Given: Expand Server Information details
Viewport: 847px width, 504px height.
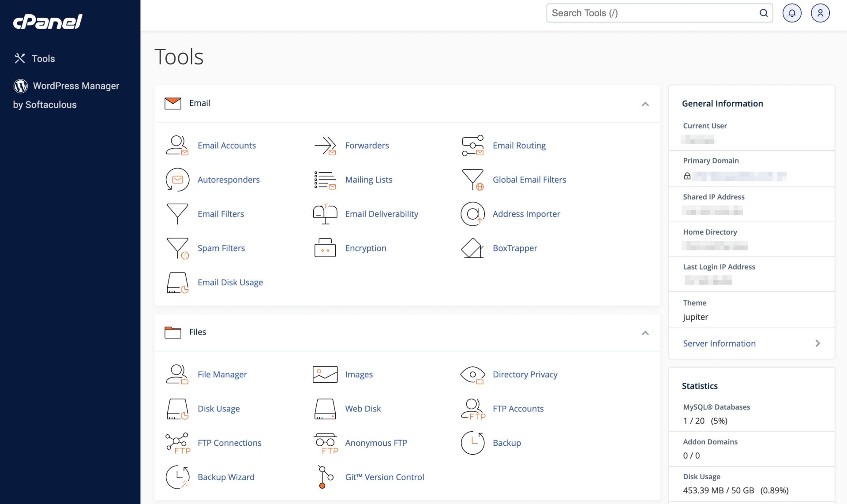Looking at the screenshot, I should (x=719, y=343).
